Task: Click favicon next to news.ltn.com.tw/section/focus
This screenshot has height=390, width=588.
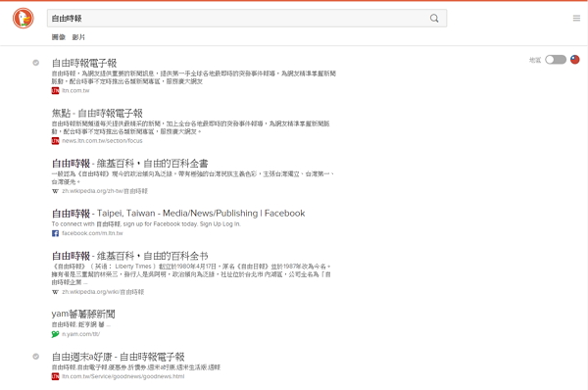Action: click(x=55, y=141)
